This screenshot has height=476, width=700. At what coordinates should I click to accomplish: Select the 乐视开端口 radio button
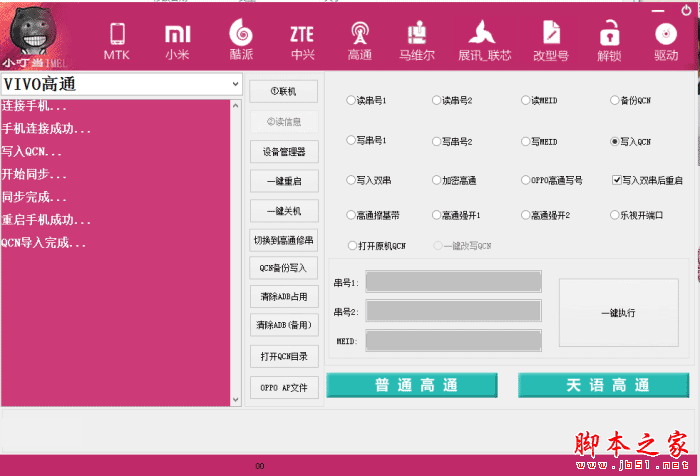[614, 215]
